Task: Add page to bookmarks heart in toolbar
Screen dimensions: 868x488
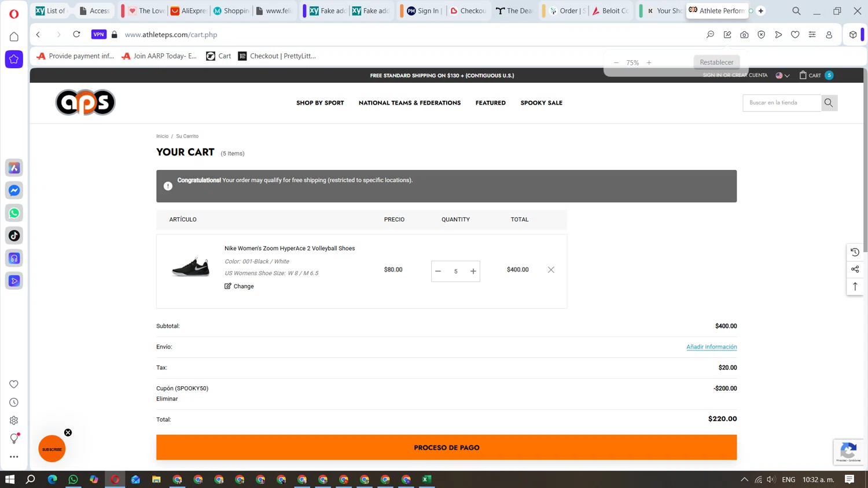Action: pyautogui.click(x=795, y=35)
